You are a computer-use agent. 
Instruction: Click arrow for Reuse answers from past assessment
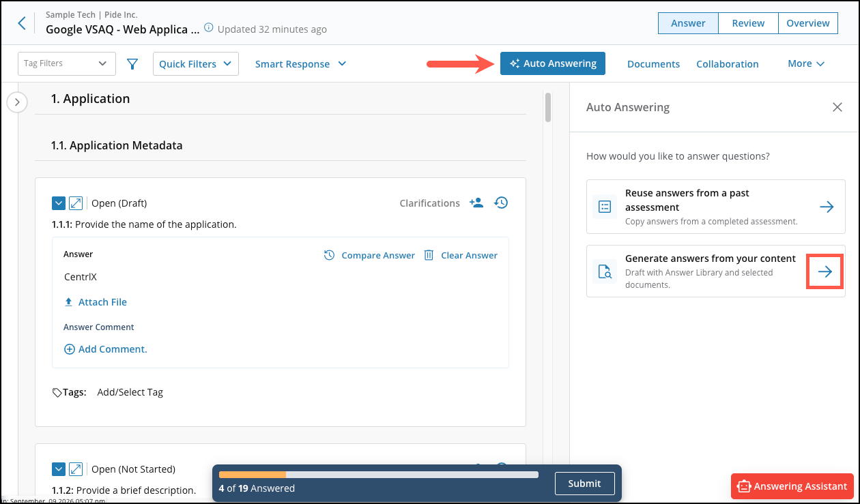click(x=827, y=207)
